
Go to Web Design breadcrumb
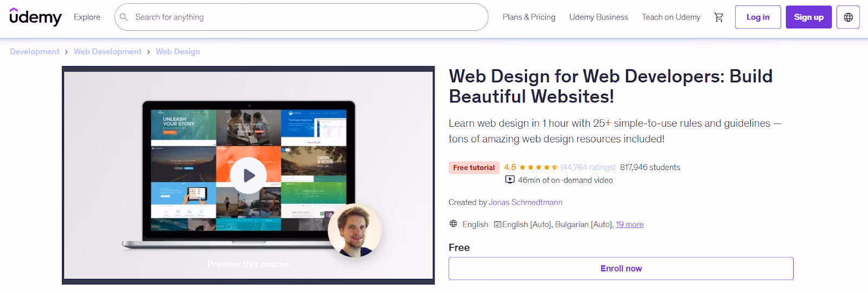coord(178,51)
